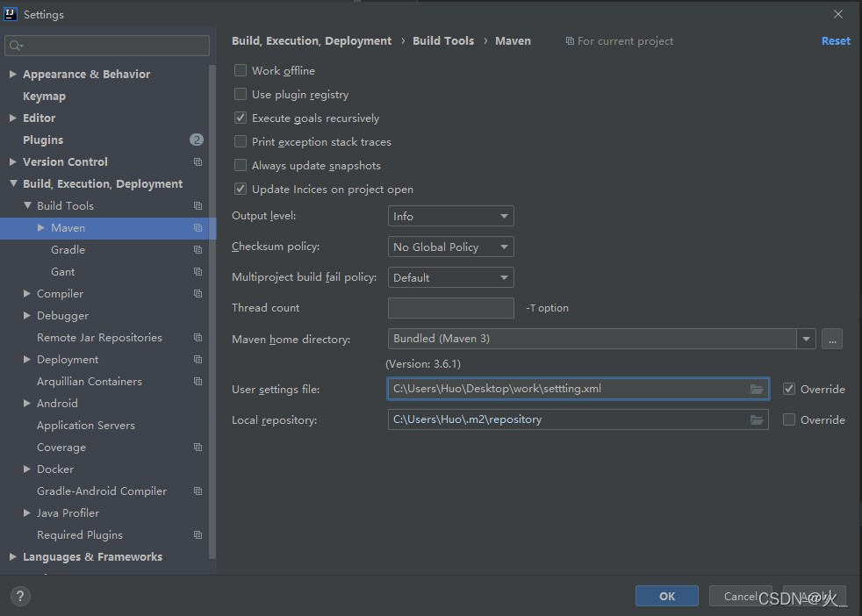Image resolution: width=862 pixels, height=616 pixels.
Task: Select Plugins in settings tree
Action: click(x=43, y=140)
